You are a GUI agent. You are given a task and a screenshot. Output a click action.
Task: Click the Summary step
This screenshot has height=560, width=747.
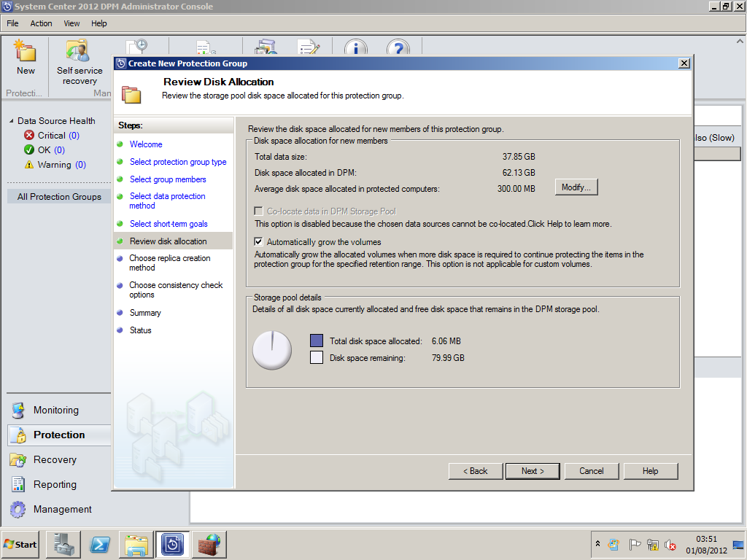[145, 313]
